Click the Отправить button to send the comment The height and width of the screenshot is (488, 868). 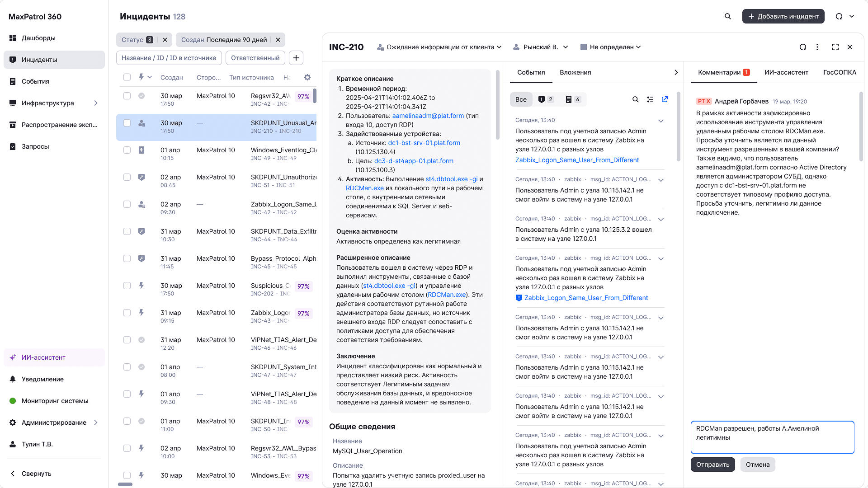point(712,465)
